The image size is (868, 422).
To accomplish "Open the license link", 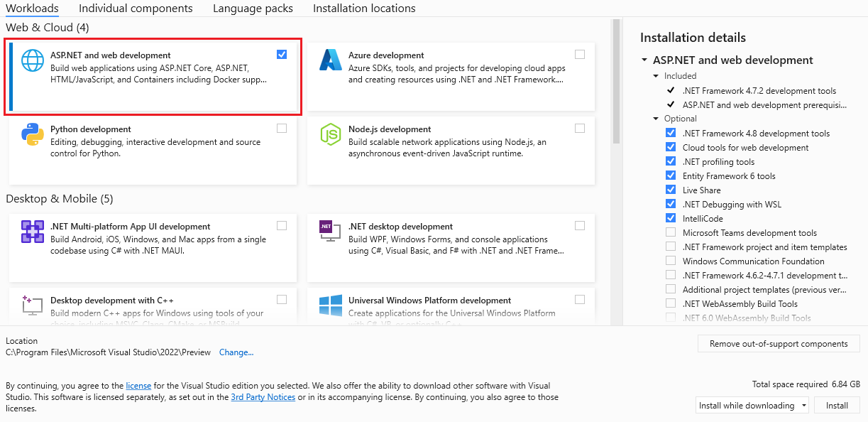I will [138, 386].
